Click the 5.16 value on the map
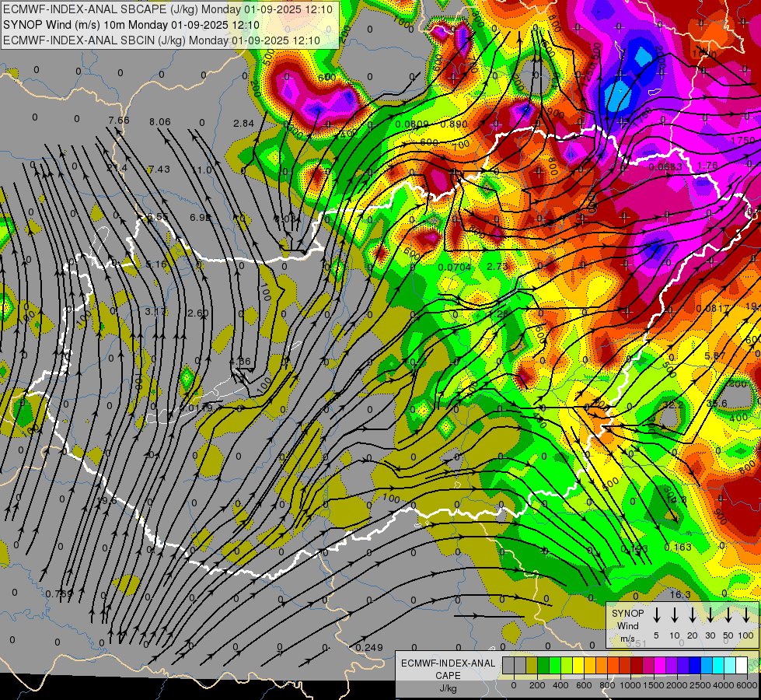 [x=156, y=264]
